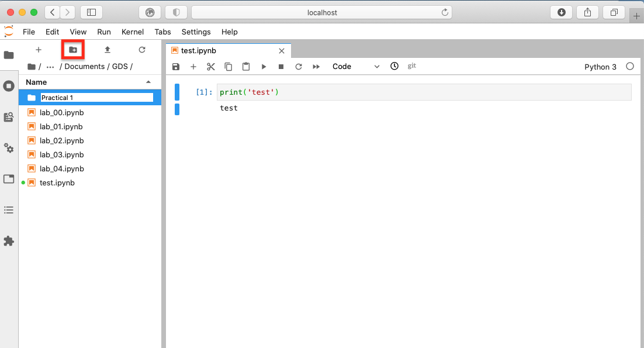
Task: Refresh the file list in the browser
Action: pos(142,50)
